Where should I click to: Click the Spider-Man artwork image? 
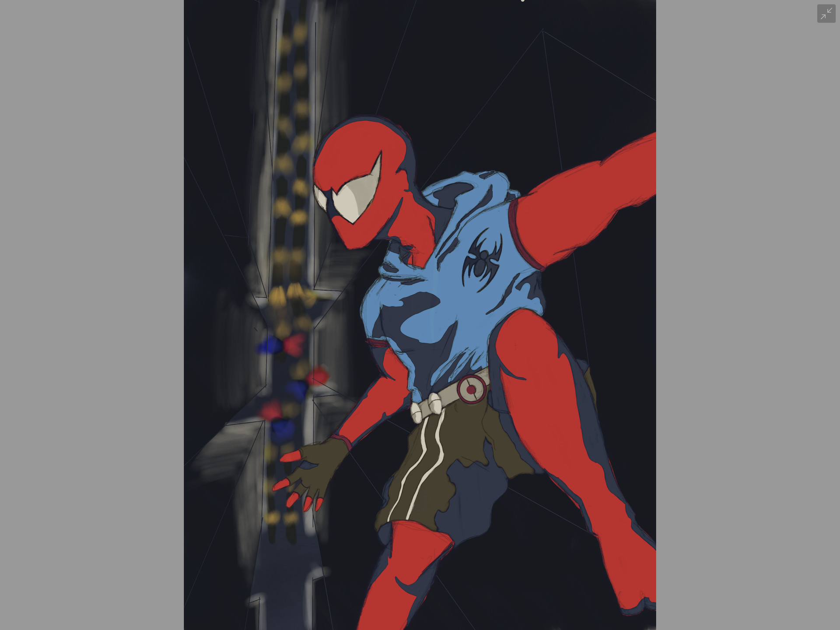point(420,315)
